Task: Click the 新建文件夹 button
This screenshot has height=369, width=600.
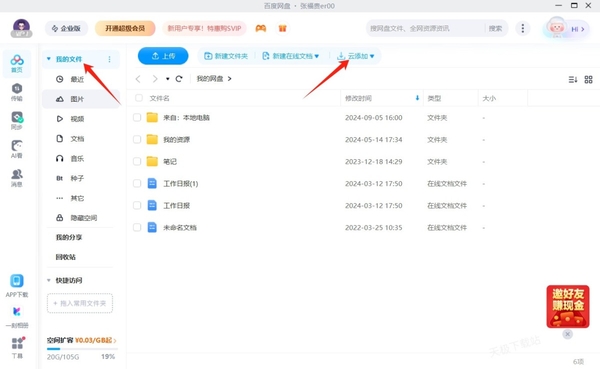Action: coord(226,56)
